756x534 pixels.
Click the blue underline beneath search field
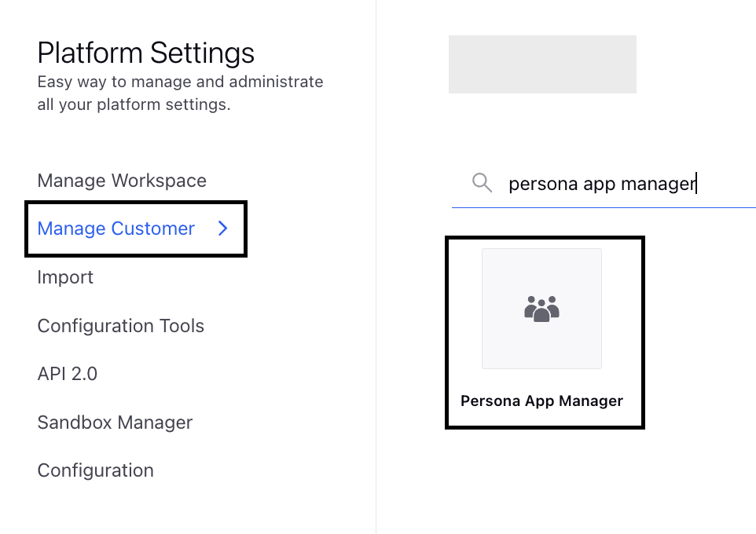604,207
